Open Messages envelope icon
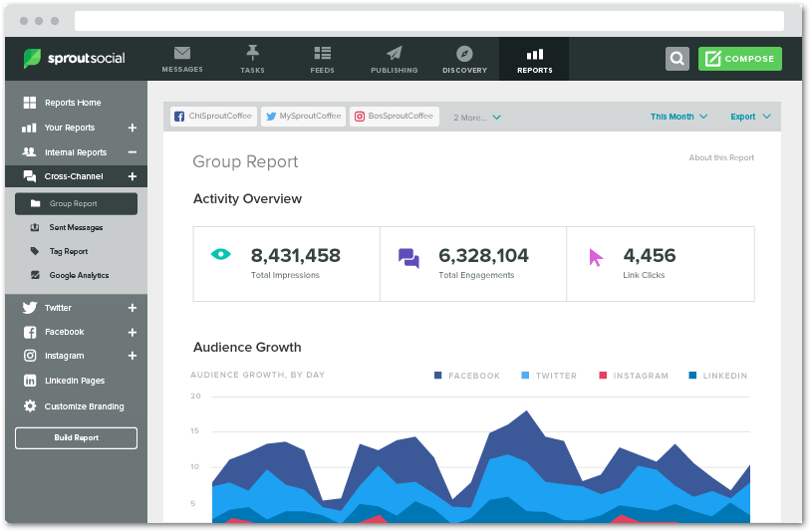 tap(182, 53)
